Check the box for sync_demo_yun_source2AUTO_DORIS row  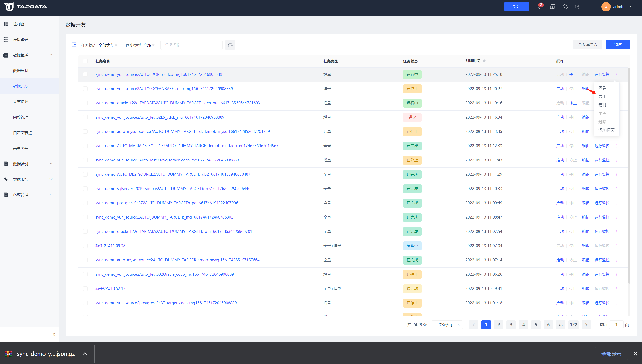(x=85, y=74)
